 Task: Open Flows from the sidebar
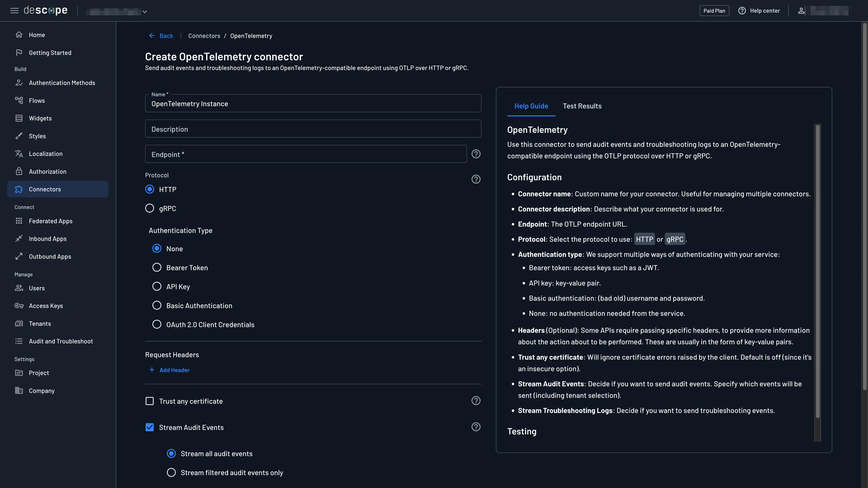(58, 101)
